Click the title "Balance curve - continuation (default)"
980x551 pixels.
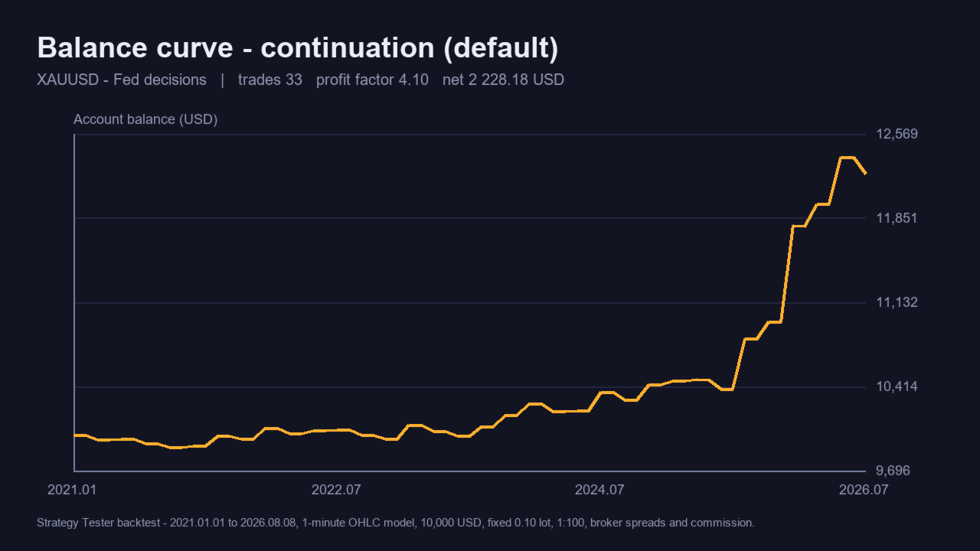298,48
